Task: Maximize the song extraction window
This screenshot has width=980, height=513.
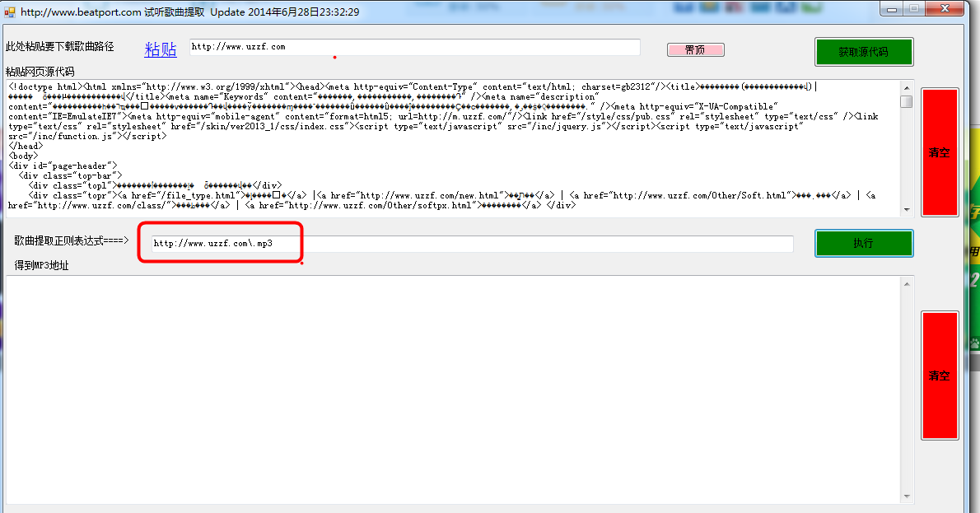Action: coord(914,9)
